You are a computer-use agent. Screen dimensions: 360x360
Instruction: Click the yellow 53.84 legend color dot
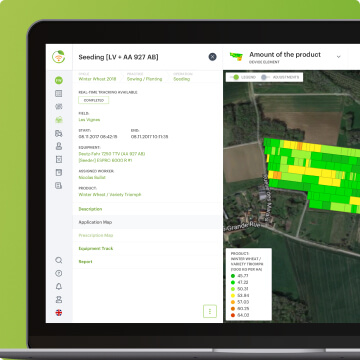coord(233,296)
